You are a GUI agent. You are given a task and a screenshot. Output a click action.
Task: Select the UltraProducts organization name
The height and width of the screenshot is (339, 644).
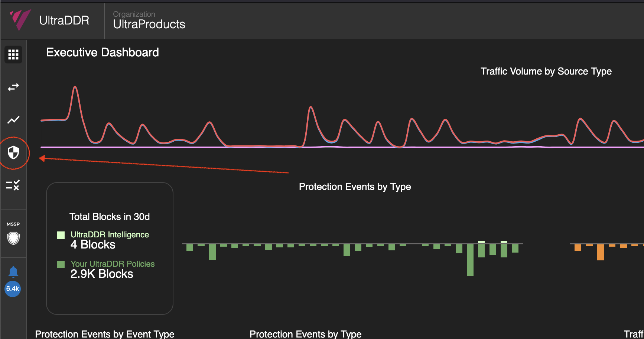(149, 24)
